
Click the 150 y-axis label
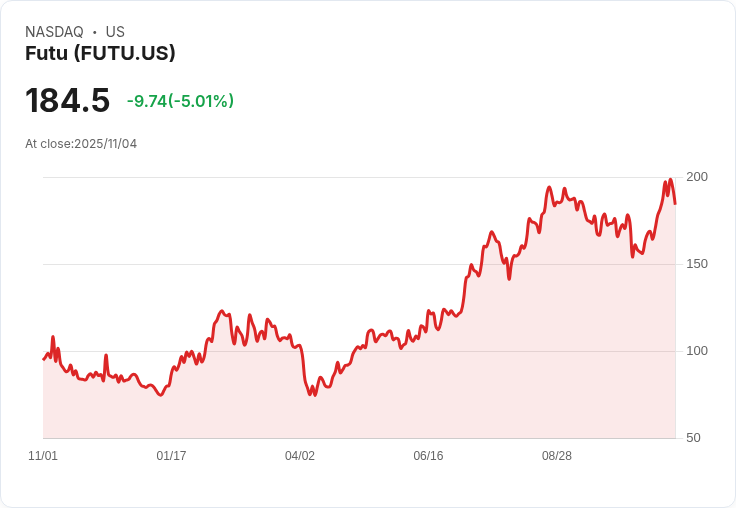pyautogui.click(x=697, y=264)
